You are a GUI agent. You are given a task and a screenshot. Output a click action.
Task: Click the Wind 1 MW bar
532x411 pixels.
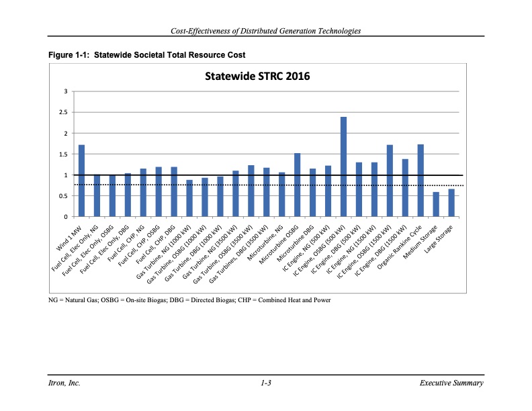coord(81,181)
